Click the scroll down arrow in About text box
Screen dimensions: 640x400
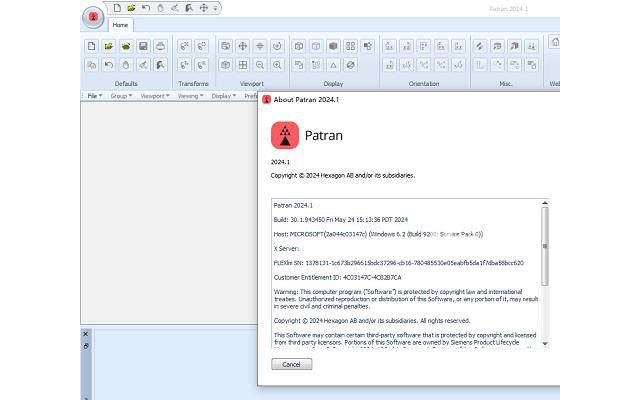[545, 344]
